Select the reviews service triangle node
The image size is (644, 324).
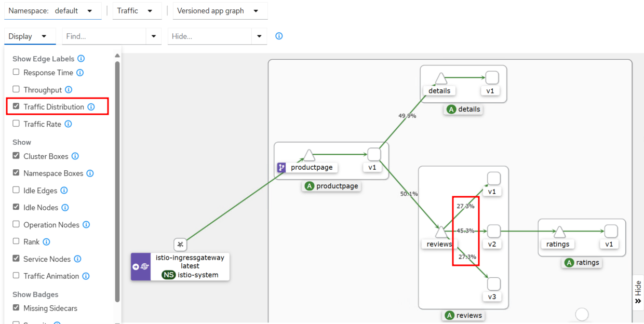441,232
